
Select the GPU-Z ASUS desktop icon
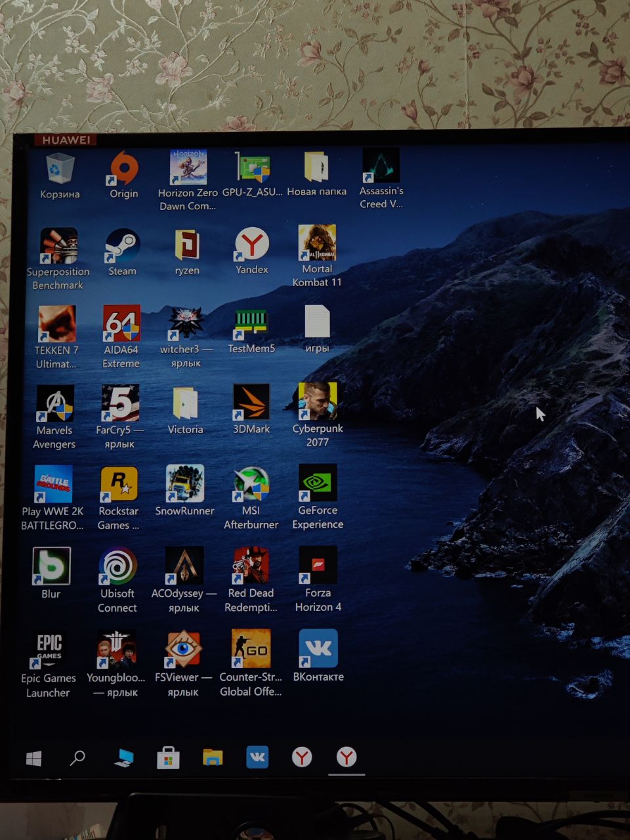[253, 167]
